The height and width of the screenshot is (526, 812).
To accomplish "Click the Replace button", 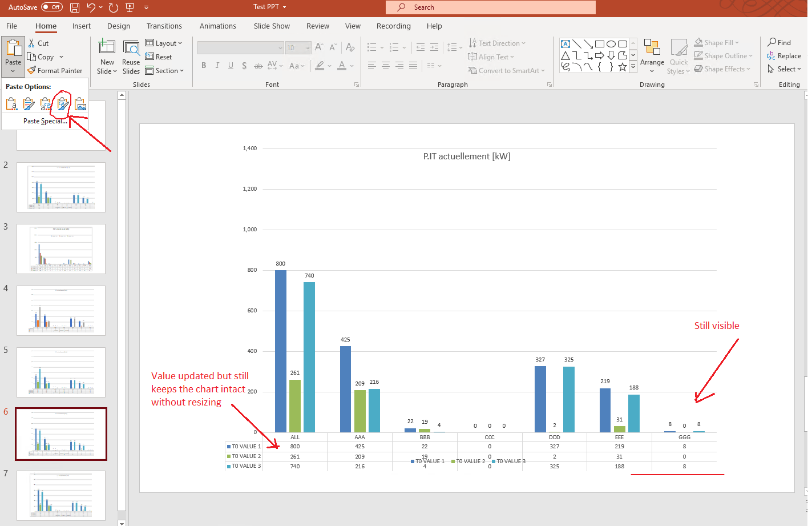I will (784, 56).
